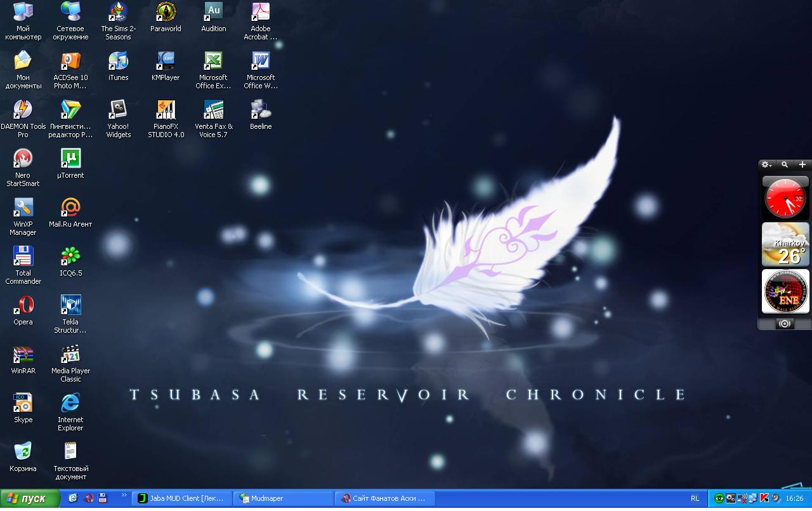Switch to Jaba MUD Client taskbar window
This screenshot has height=511, width=812.
183,498
